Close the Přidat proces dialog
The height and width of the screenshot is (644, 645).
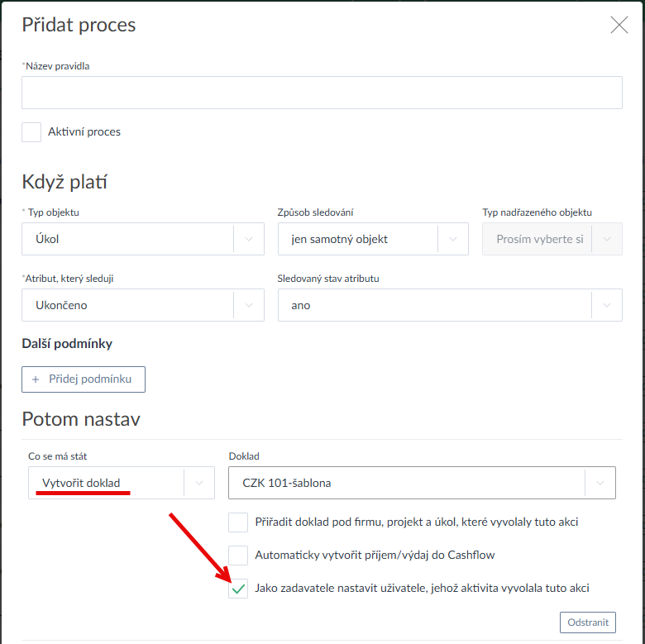coord(619,25)
